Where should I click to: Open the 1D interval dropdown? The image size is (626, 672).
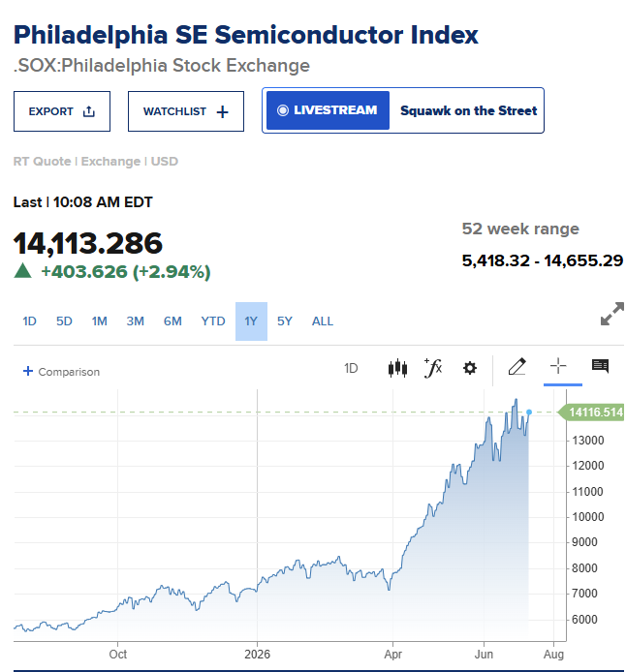pos(351,369)
